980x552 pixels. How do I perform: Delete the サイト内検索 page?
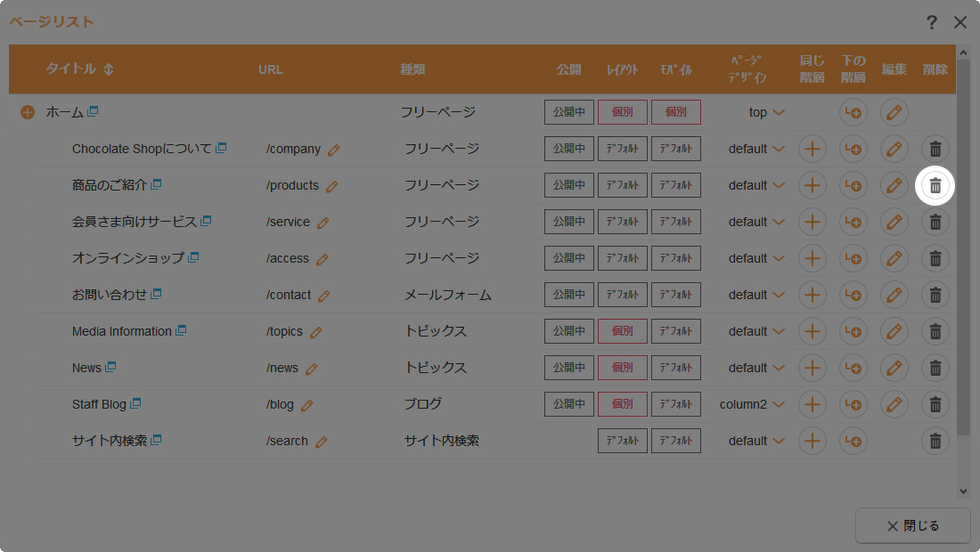click(x=935, y=441)
